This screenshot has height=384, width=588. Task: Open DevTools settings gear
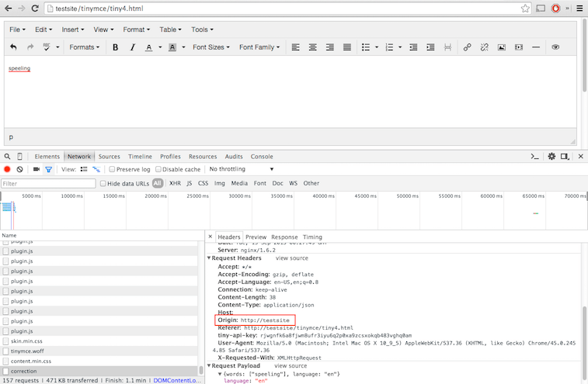pos(551,156)
